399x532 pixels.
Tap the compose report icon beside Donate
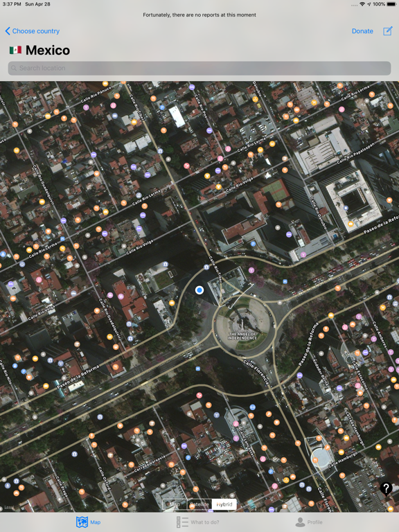387,31
